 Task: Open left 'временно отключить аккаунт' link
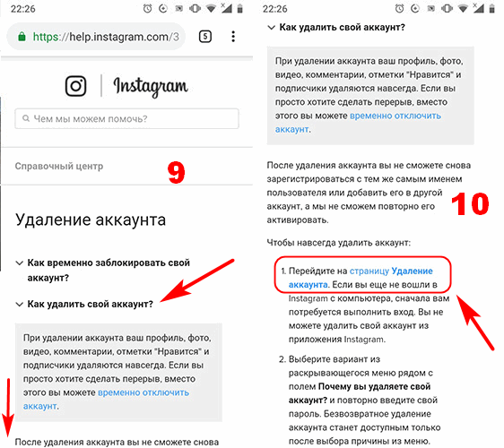[x=106, y=400]
